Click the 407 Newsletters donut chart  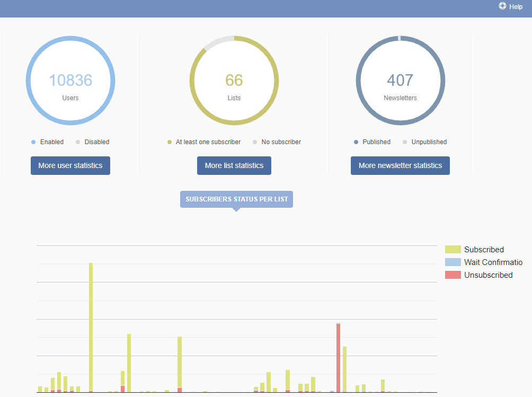click(401, 81)
